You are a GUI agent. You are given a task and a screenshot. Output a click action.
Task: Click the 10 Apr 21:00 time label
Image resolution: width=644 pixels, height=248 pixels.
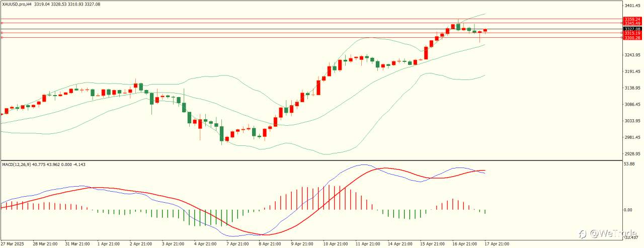click(335, 244)
